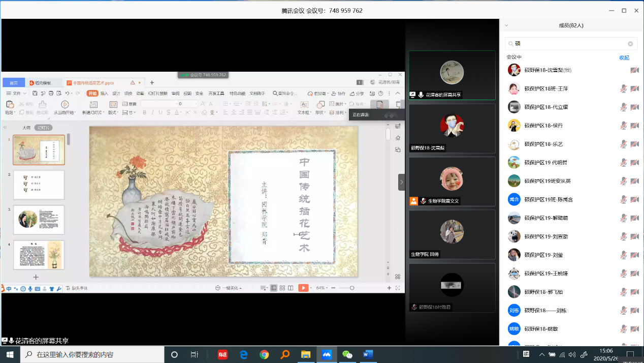The height and width of the screenshot is (363, 644).
Task: Click the disabled camera icon for 硕保护区18-侯丹
Action: tap(634, 126)
